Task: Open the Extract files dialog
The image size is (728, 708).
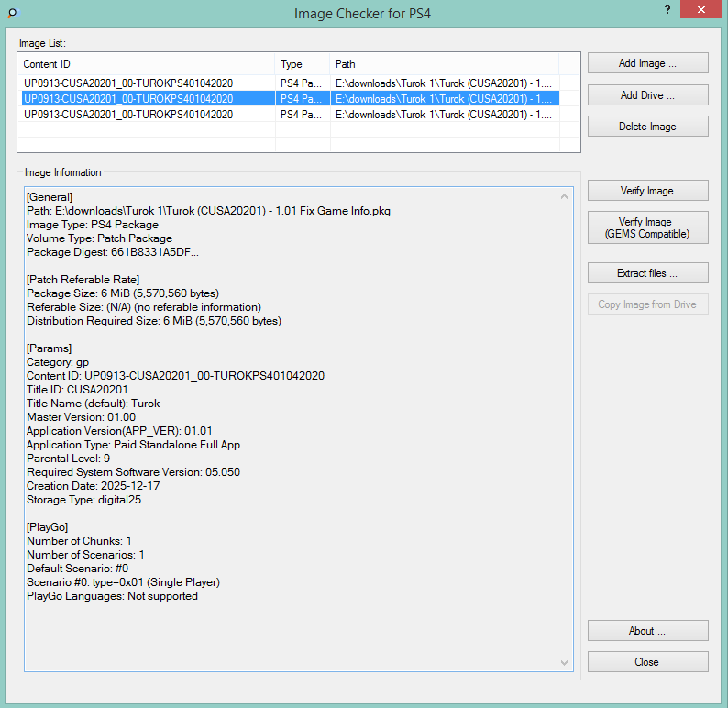Action: click(x=647, y=273)
